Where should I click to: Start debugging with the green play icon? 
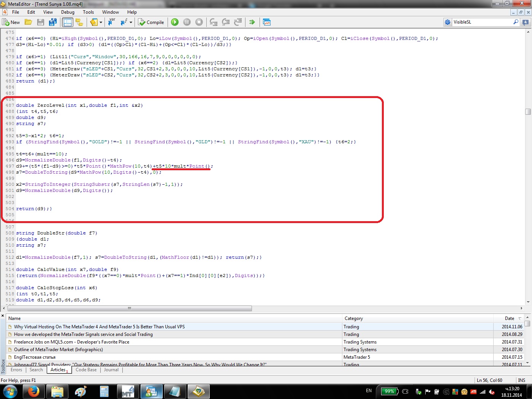click(x=175, y=22)
